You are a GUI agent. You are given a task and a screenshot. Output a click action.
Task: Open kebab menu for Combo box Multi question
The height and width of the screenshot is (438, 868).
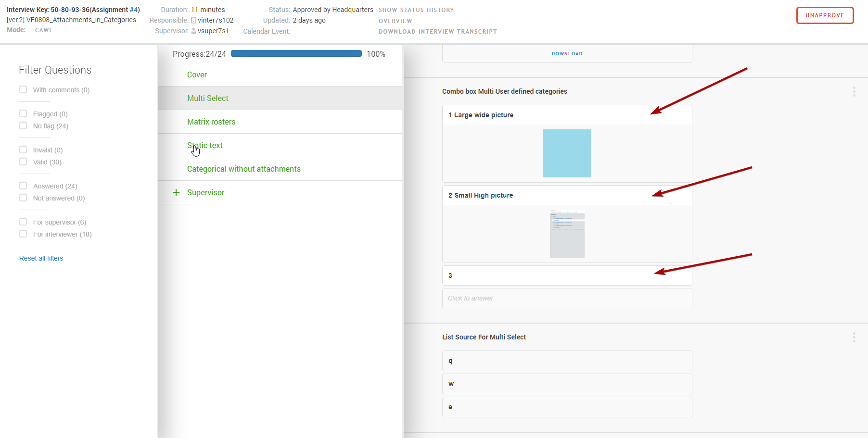click(x=854, y=91)
